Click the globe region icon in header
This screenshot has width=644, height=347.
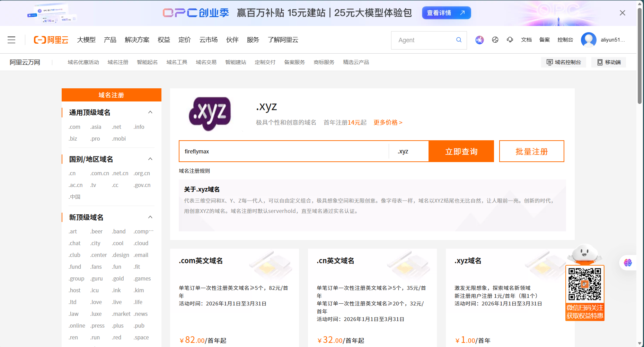click(495, 40)
